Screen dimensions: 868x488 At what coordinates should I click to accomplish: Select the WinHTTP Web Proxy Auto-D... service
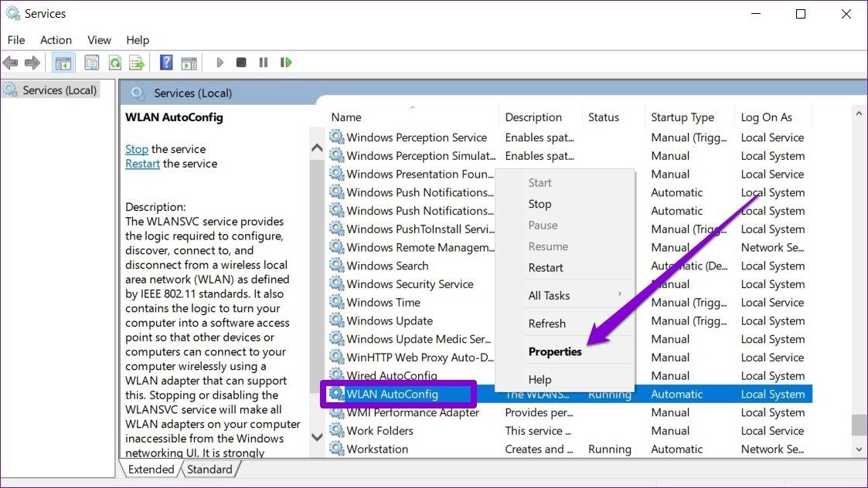(x=420, y=358)
